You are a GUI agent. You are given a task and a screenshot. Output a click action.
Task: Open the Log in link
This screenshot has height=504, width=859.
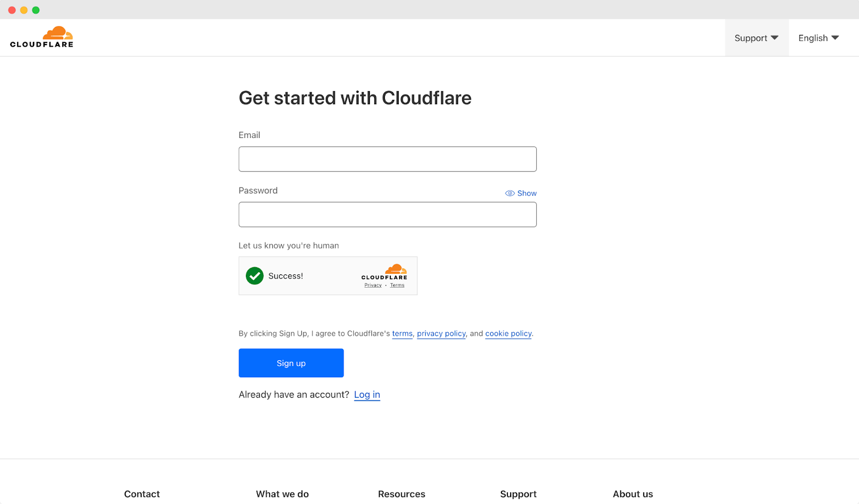[x=367, y=395]
